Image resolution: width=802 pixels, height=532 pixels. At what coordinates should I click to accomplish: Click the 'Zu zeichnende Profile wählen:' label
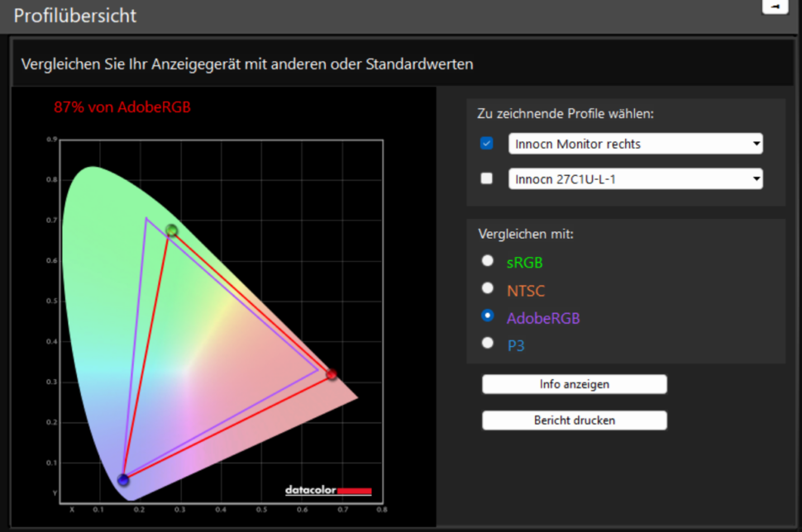click(x=566, y=113)
